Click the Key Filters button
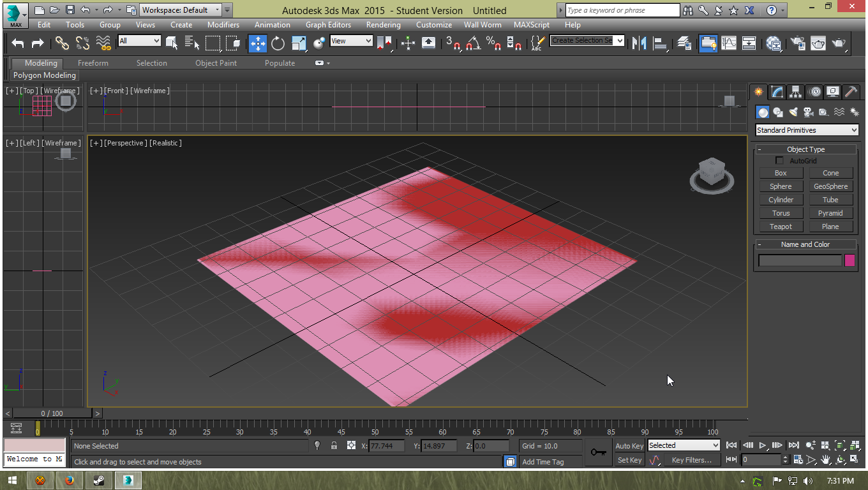This screenshot has width=868, height=490. tap(691, 460)
